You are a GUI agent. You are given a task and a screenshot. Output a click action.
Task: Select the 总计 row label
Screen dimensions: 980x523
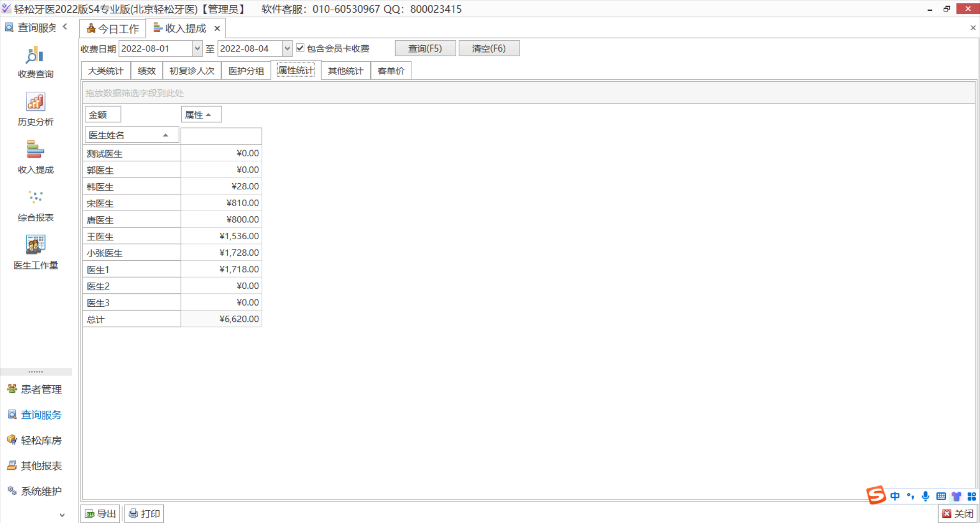(132, 319)
